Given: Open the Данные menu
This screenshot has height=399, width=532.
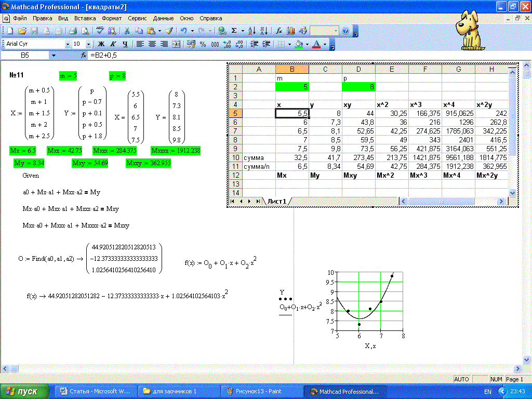Looking at the screenshot, I should click(x=163, y=18).
